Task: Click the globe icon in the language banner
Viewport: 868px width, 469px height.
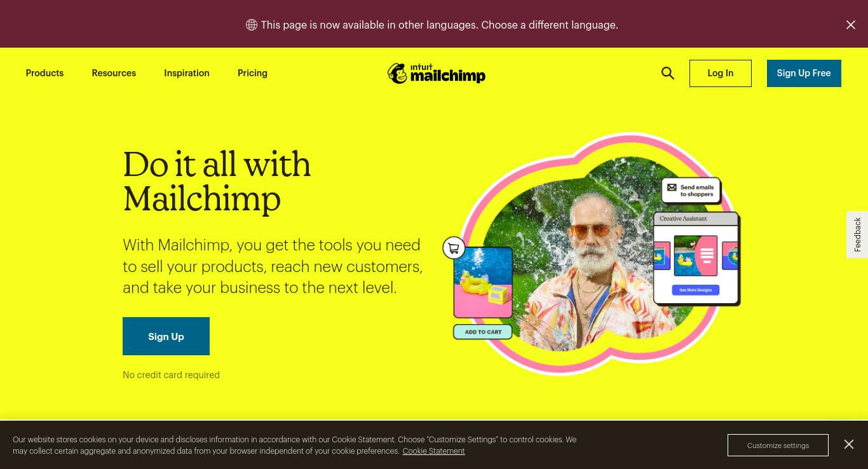Action: [252, 25]
